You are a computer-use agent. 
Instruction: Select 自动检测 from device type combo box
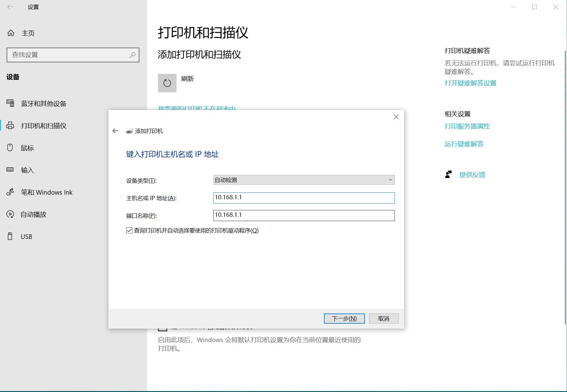(303, 180)
